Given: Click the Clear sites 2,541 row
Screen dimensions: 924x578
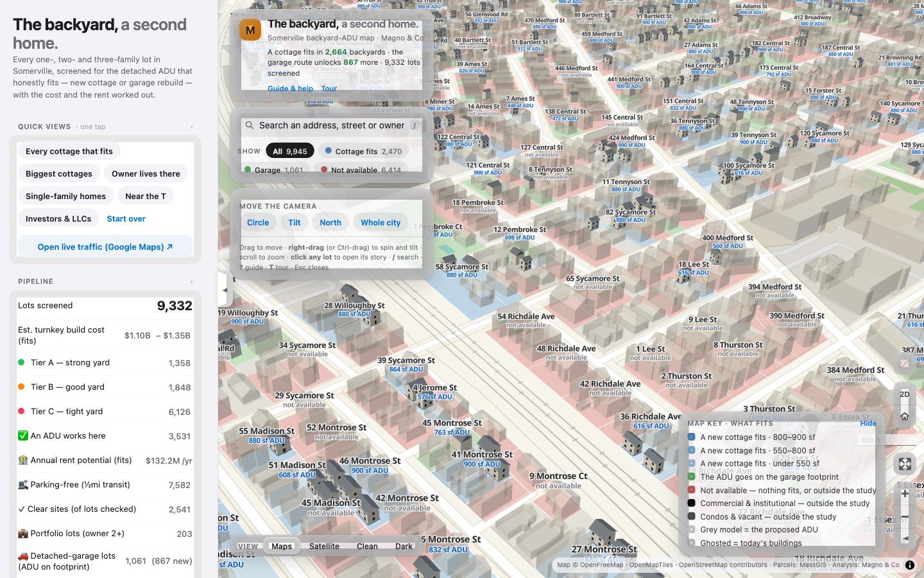Looking at the screenshot, I should (105, 509).
